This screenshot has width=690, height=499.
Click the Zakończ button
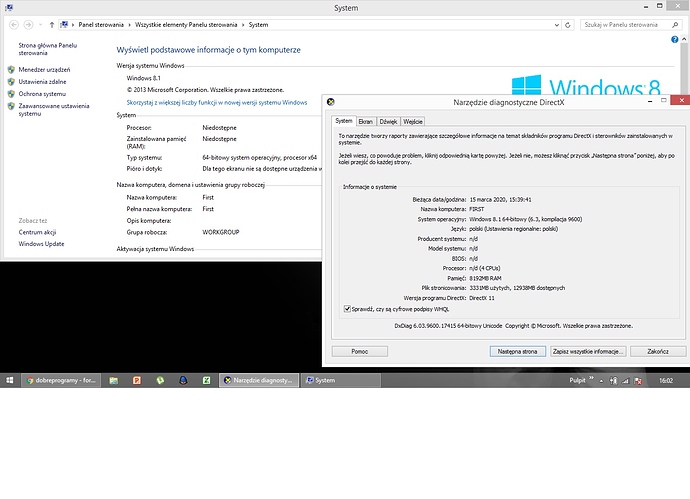658,352
